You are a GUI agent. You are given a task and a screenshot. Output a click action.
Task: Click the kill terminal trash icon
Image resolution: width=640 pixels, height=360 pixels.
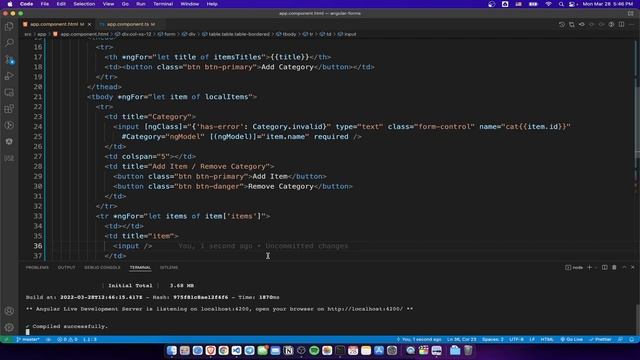[614, 267]
